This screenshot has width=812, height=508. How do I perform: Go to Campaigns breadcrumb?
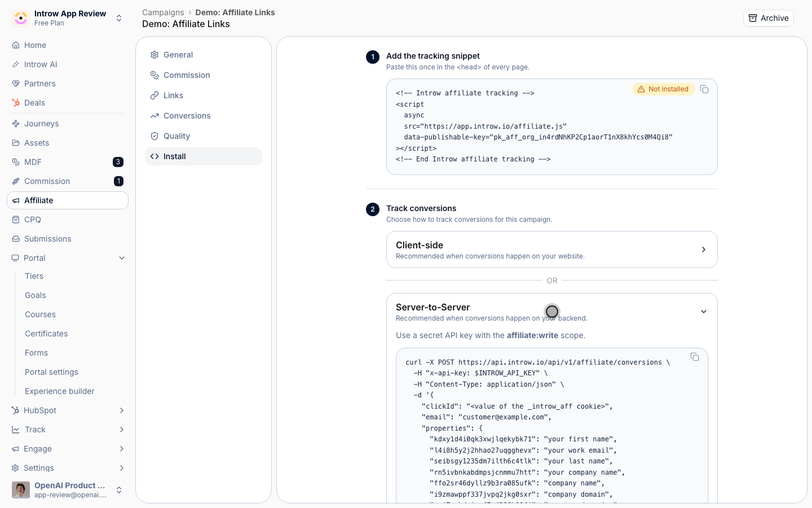tap(163, 12)
